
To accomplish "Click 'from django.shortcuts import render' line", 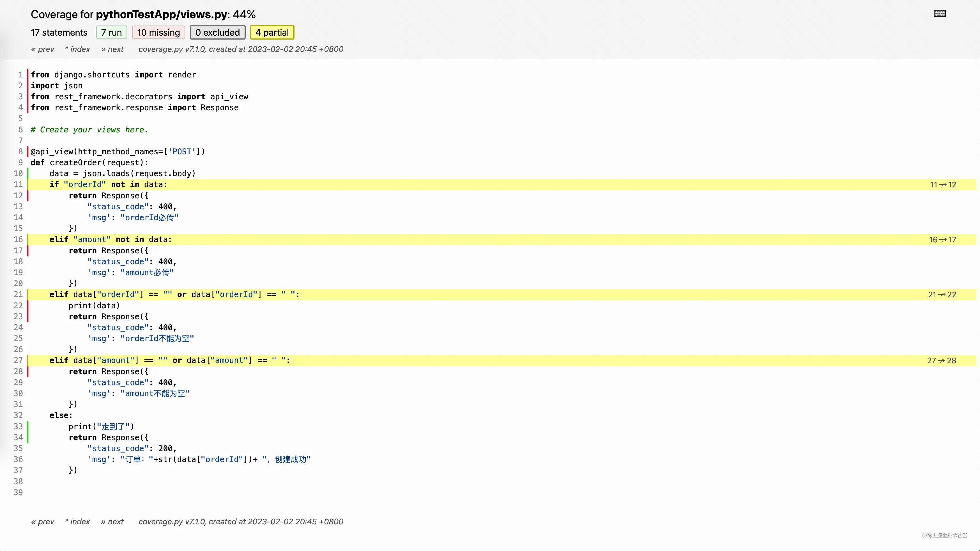I will [x=113, y=75].
